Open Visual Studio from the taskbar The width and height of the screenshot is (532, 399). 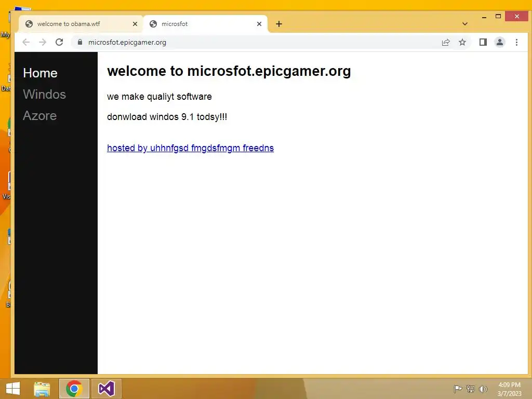[106, 389]
